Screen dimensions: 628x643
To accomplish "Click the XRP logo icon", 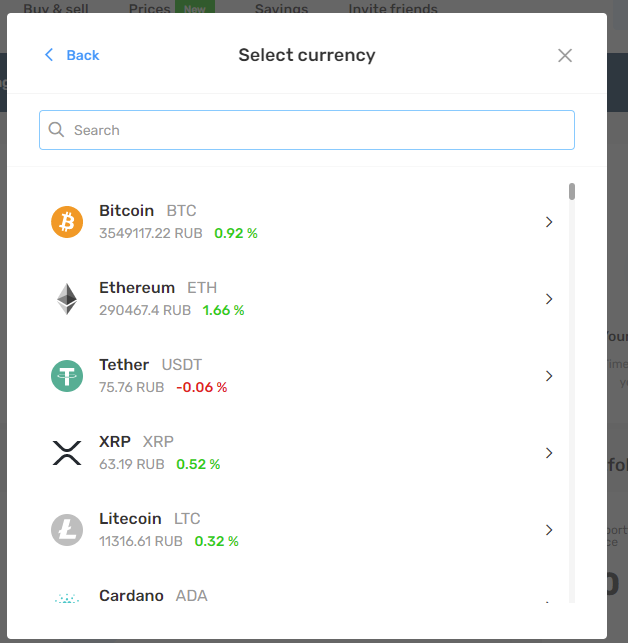I will tap(67, 453).
